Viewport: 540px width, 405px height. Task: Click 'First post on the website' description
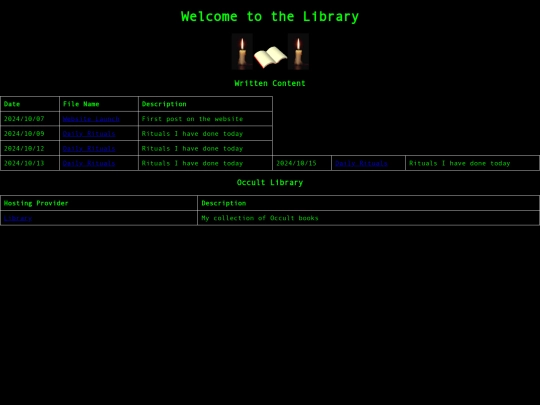point(193,119)
